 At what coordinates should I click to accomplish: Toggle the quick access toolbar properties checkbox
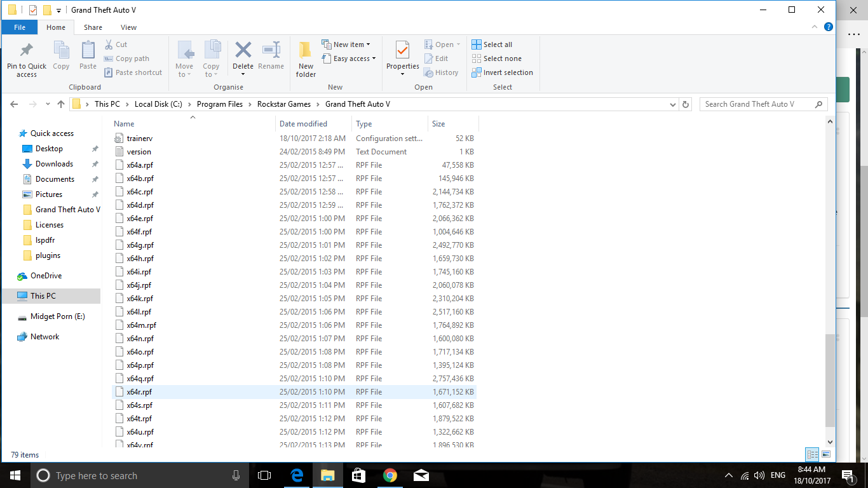point(33,10)
